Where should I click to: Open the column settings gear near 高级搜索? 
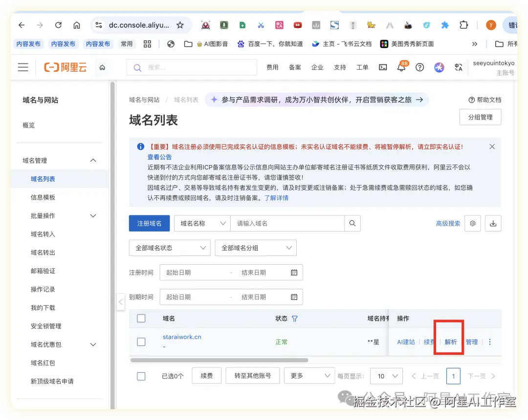coord(472,223)
